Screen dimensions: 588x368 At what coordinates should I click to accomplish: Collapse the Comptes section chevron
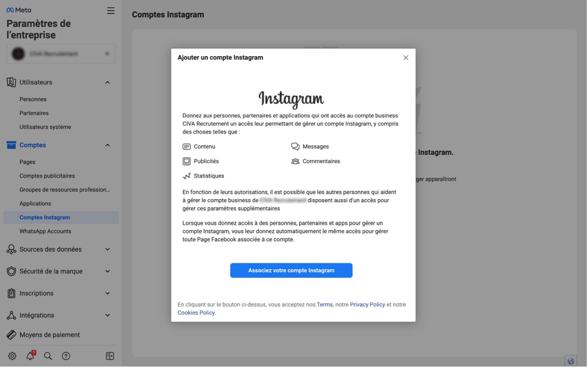107,145
